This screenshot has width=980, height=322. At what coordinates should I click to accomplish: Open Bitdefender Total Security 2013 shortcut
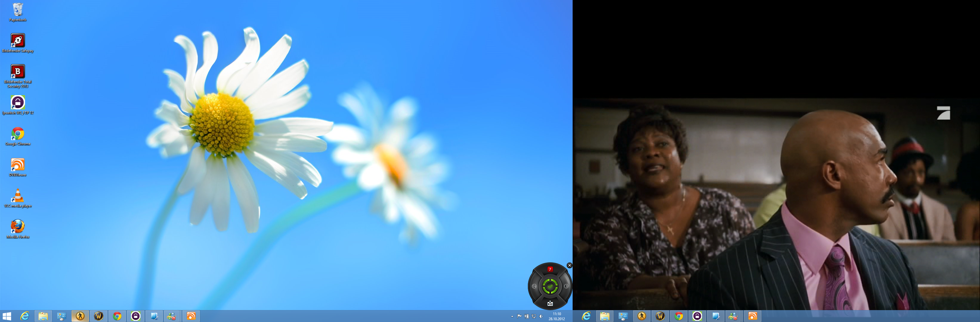click(x=18, y=72)
